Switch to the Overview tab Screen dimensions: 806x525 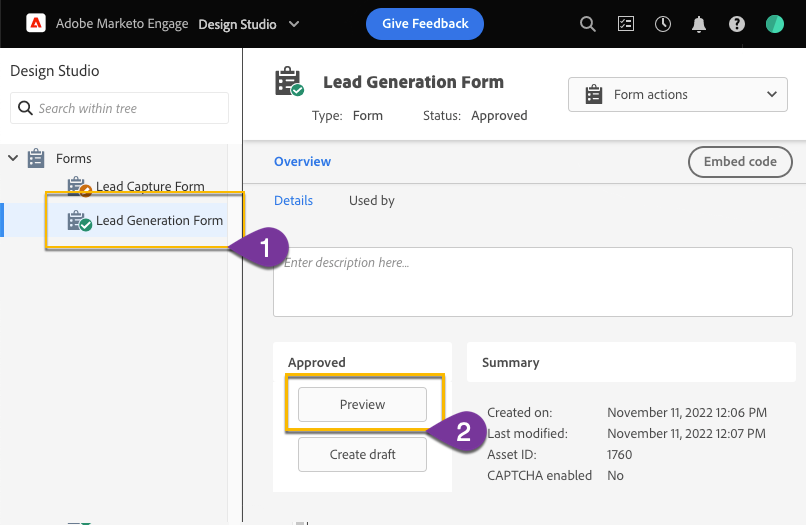click(302, 161)
